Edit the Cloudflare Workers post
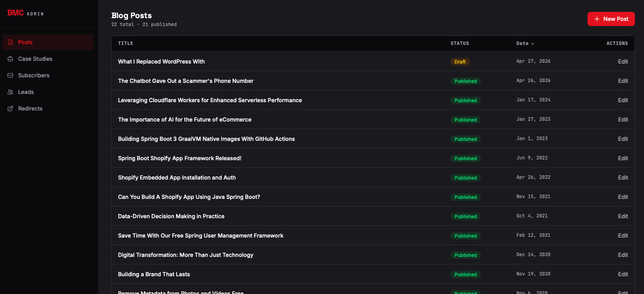This screenshot has height=294, width=644. pyautogui.click(x=623, y=100)
